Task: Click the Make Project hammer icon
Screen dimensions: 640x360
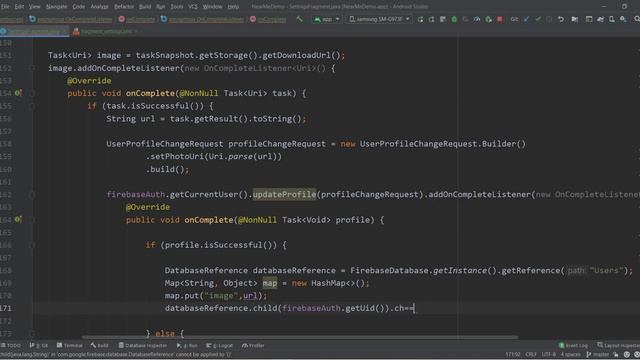Action: (x=300, y=19)
